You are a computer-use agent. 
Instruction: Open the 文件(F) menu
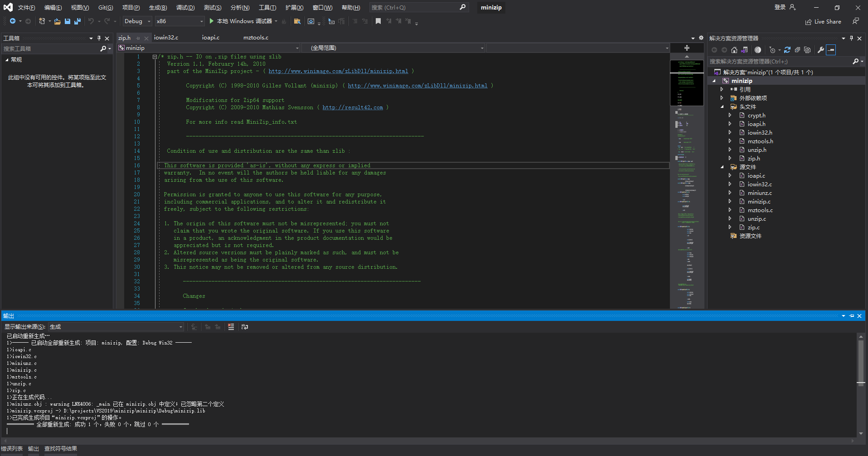[x=26, y=8]
